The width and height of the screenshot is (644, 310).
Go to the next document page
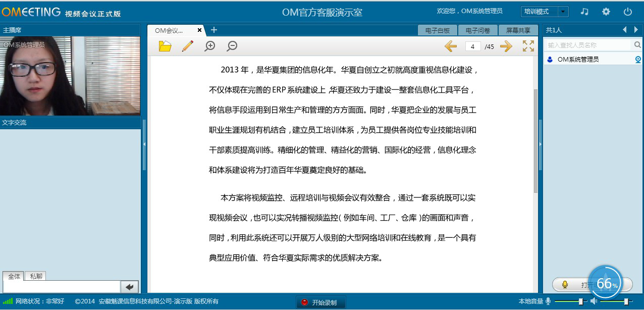506,46
